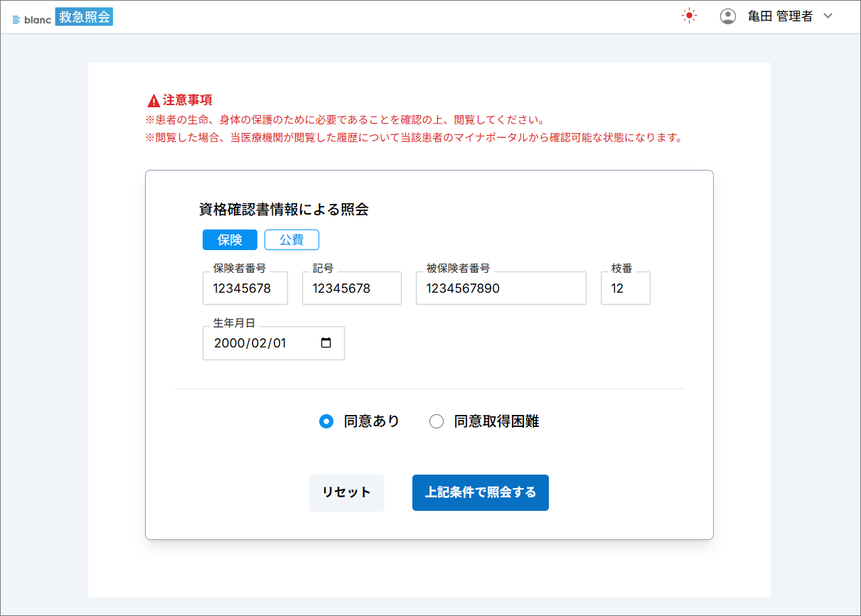Click the brightness sun icon in header

pyautogui.click(x=688, y=15)
